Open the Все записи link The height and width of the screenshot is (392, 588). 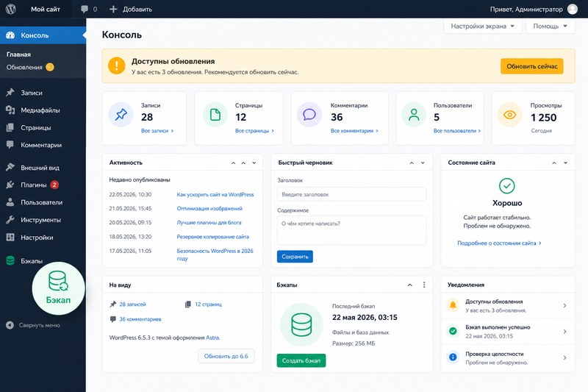[x=157, y=130]
